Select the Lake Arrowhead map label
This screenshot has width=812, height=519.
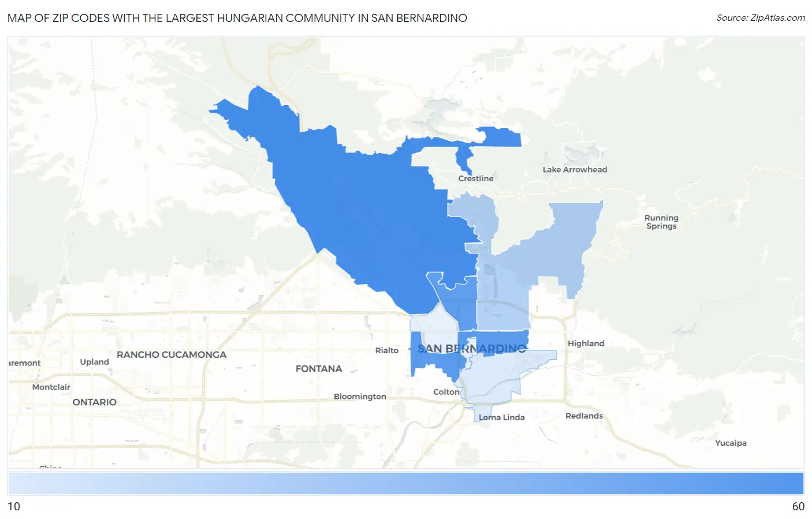tap(575, 169)
